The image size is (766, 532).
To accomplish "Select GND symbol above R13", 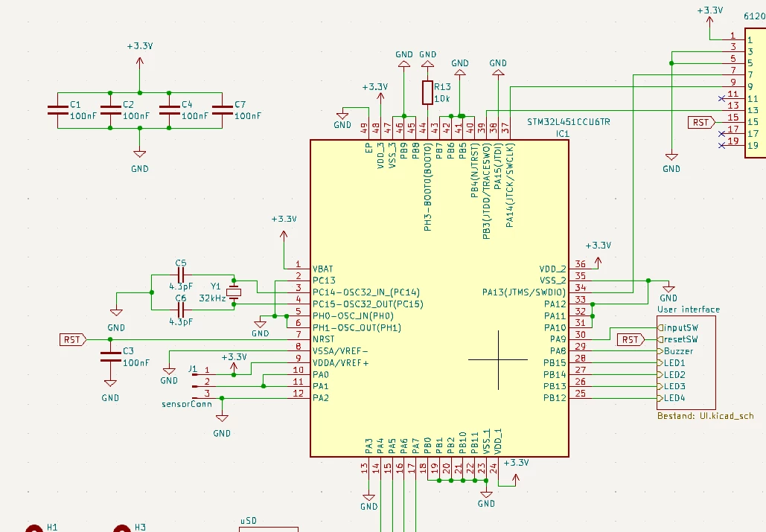I will (427, 64).
